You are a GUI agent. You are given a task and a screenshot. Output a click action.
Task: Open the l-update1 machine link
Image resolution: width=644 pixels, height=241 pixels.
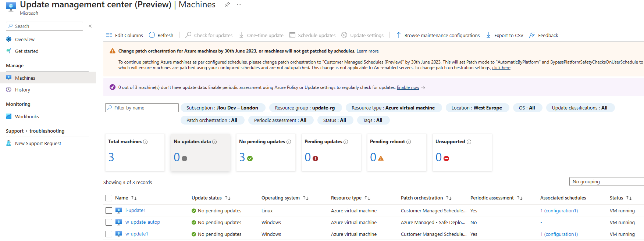coord(135,211)
